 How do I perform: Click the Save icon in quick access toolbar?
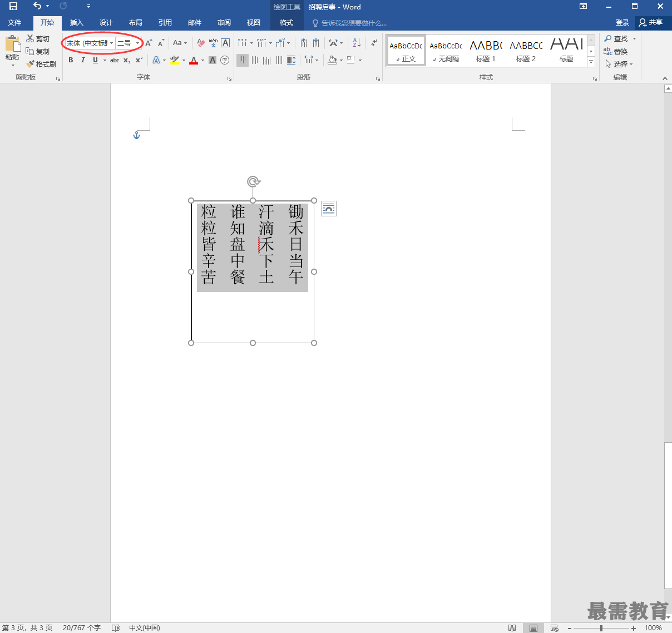13,7
